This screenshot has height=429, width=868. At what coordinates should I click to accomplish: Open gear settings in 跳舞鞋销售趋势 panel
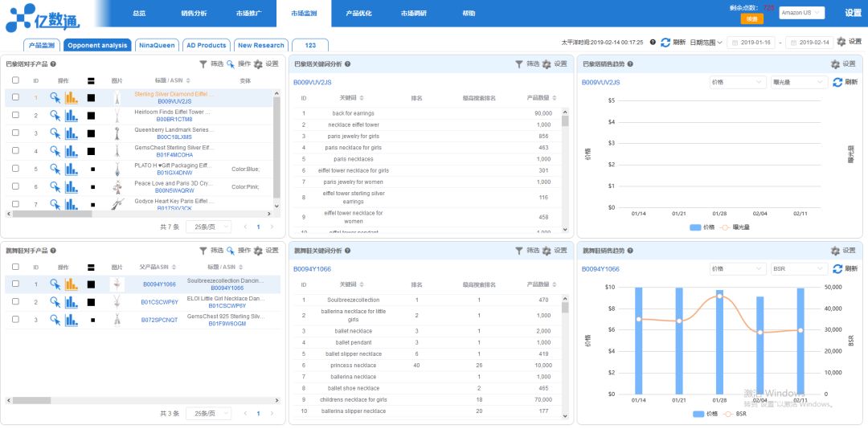[835, 251]
